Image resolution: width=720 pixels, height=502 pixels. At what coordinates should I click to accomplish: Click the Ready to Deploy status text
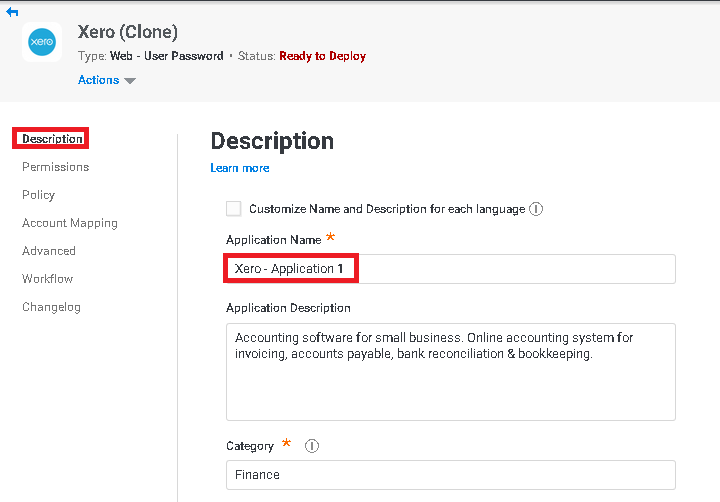point(322,56)
